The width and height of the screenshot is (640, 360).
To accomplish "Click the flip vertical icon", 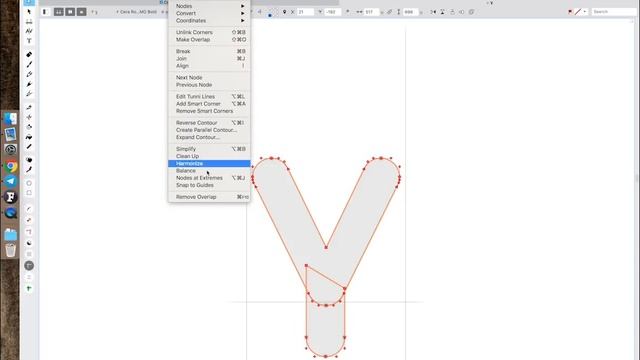I will (442, 12).
